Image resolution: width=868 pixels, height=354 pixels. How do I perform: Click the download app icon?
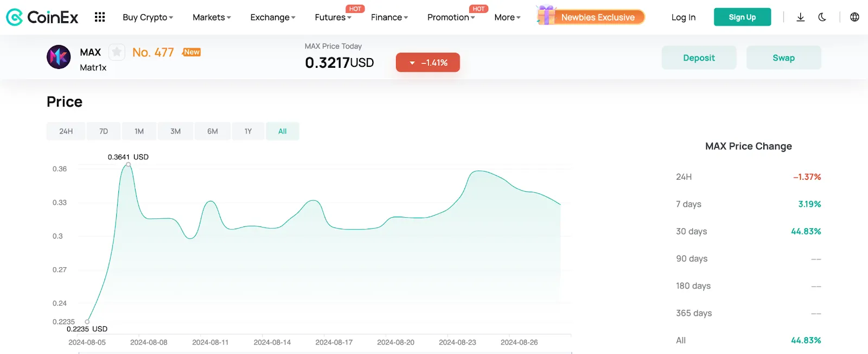(800, 17)
